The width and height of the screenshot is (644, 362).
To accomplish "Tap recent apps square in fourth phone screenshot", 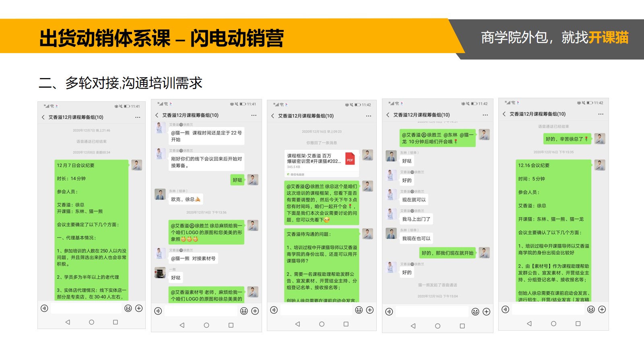I will (x=462, y=326).
